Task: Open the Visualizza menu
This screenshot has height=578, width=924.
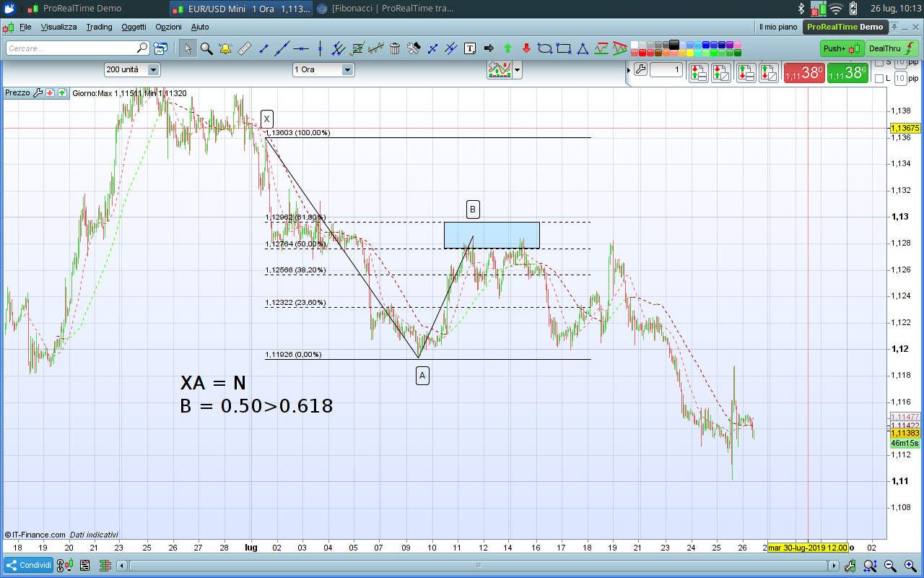Action: pyautogui.click(x=58, y=27)
